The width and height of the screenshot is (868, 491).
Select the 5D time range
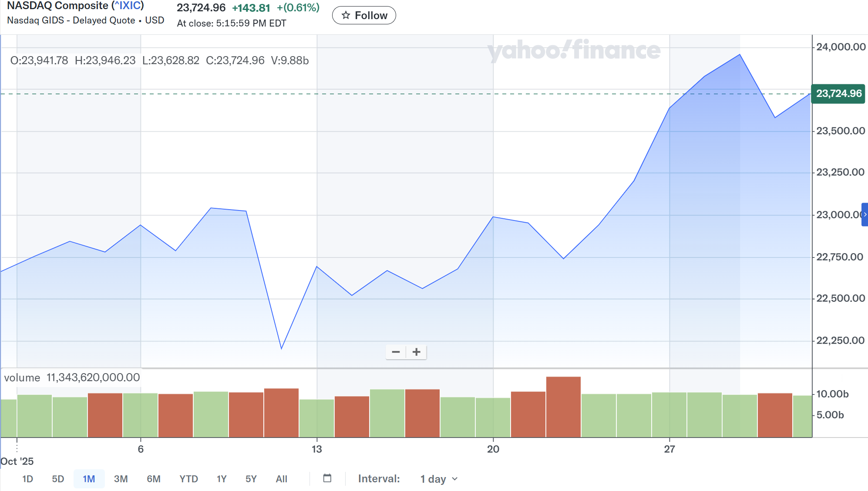pos(58,479)
